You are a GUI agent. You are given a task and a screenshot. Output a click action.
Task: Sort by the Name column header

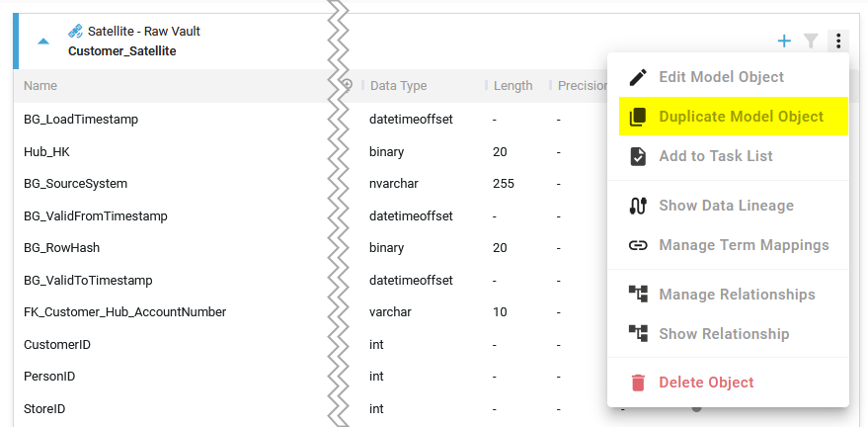tap(40, 86)
